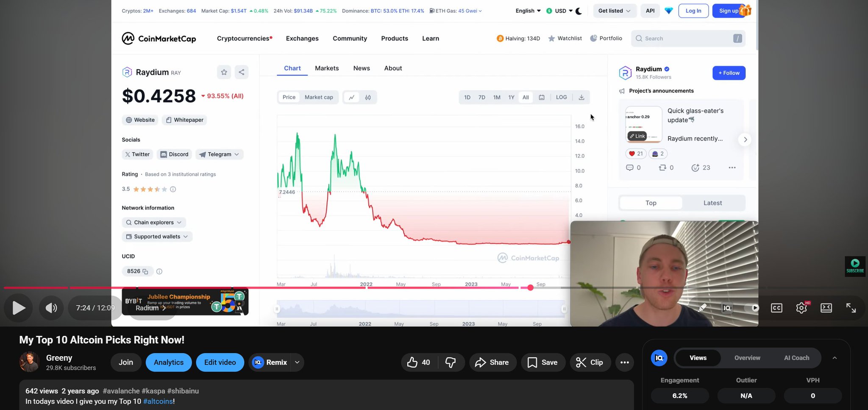
Task: Open the News tab
Action: (362, 68)
